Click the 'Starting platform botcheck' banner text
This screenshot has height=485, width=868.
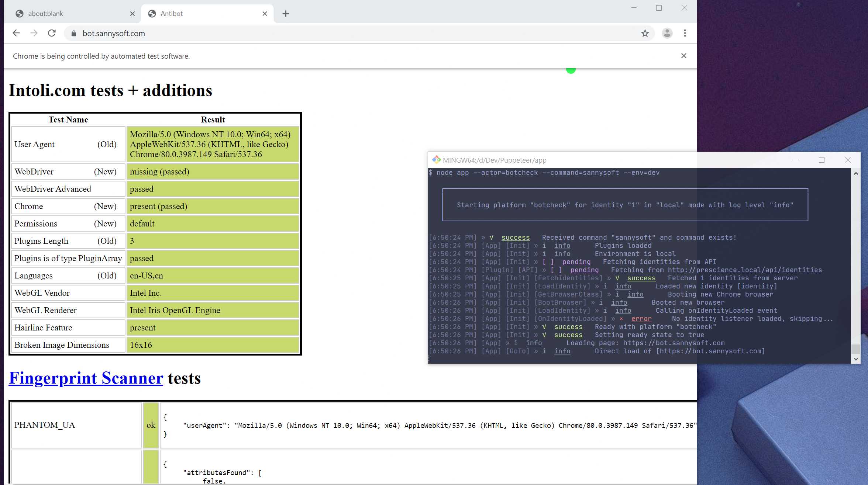pos(625,205)
